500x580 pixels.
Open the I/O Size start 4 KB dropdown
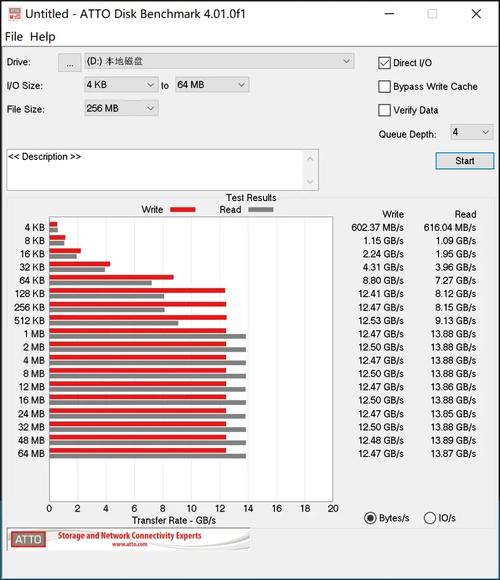(x=121, y=85)
